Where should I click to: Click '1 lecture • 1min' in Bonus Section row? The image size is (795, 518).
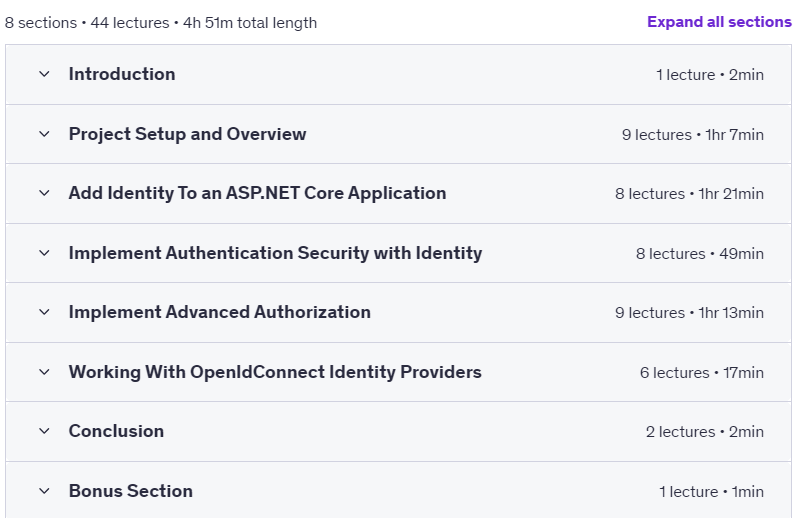coord(711,492)
